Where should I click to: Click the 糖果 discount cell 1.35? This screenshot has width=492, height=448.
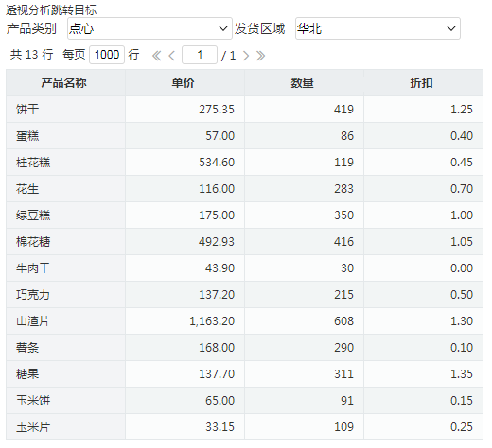coord(423,374)
